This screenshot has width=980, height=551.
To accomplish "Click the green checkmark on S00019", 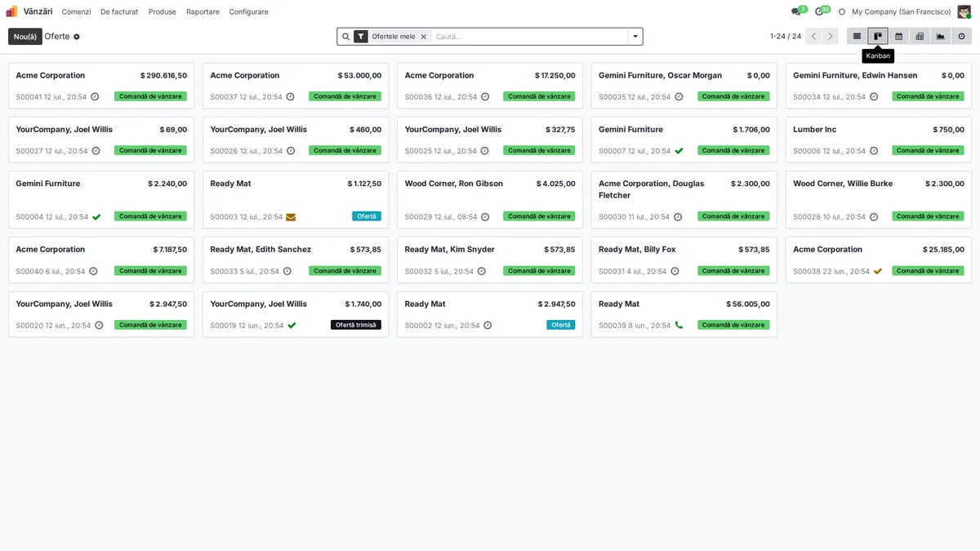I will click(292, 325).
